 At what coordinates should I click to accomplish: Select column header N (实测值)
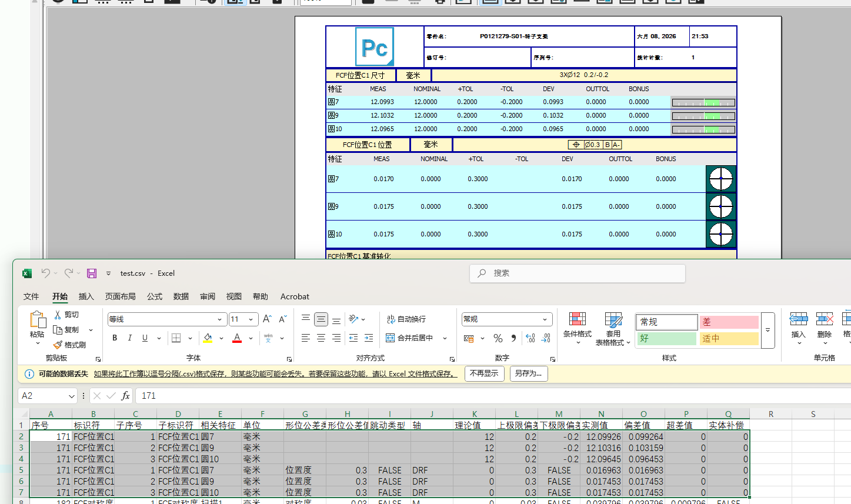(601, 414)
